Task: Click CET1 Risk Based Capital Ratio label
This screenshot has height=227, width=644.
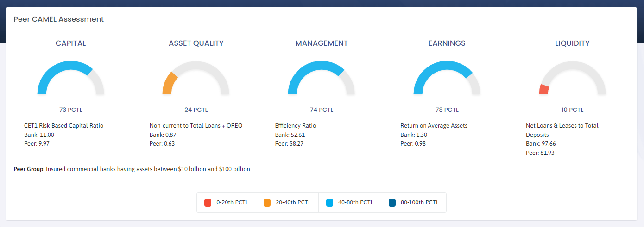Action: coord(63,126)
